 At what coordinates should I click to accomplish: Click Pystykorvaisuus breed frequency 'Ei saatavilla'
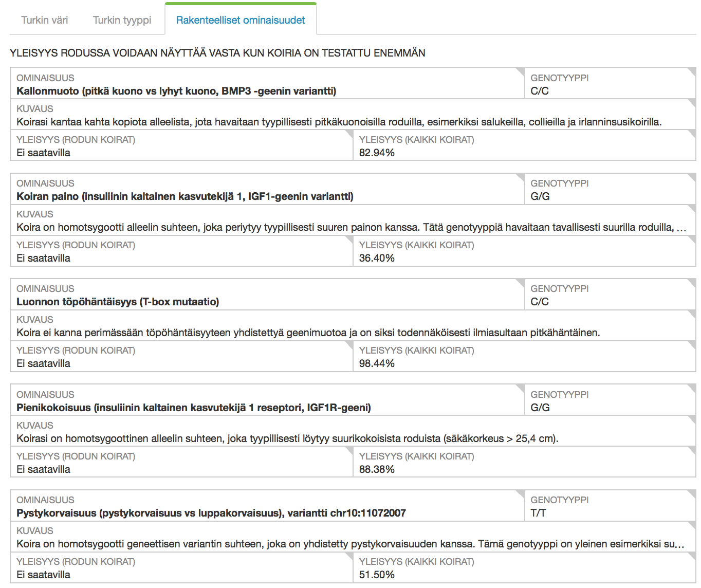tap(43, 575)
